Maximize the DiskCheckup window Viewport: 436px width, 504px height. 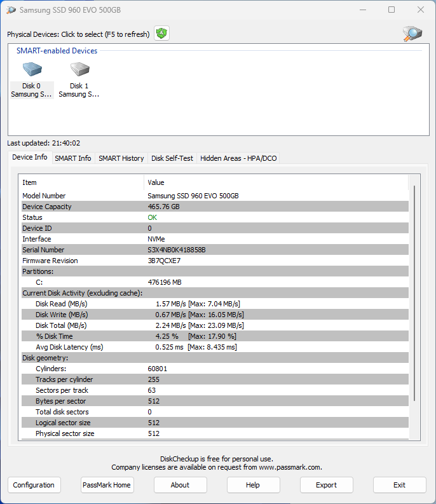point(392,10)
